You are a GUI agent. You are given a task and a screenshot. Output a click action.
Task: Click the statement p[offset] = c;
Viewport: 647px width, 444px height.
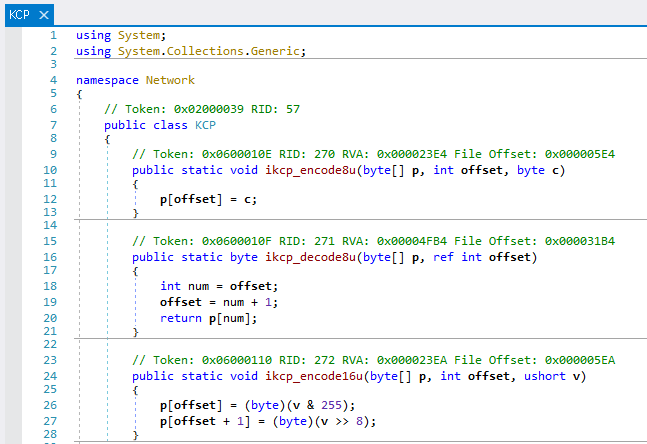coord(208,200)
